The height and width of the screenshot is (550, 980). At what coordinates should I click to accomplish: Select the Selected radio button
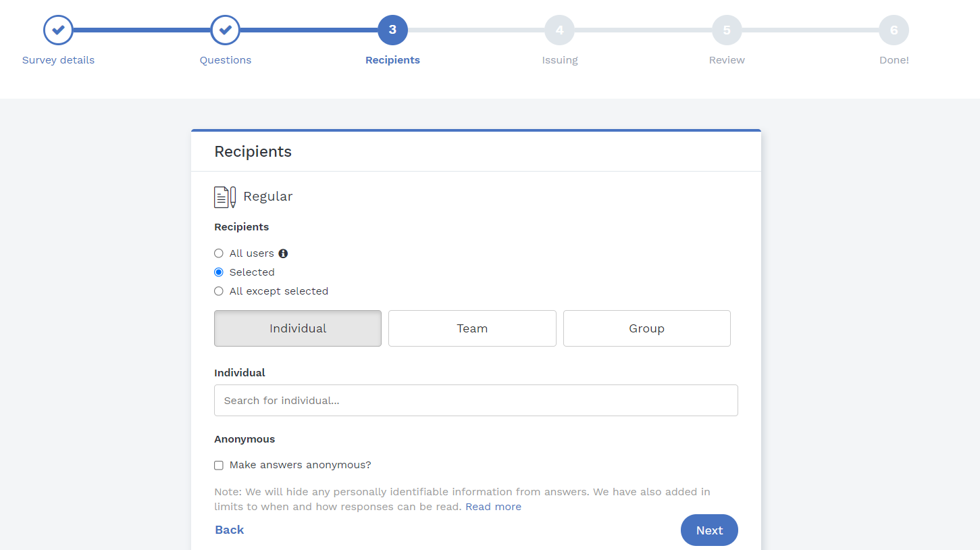tap(219, 272)
